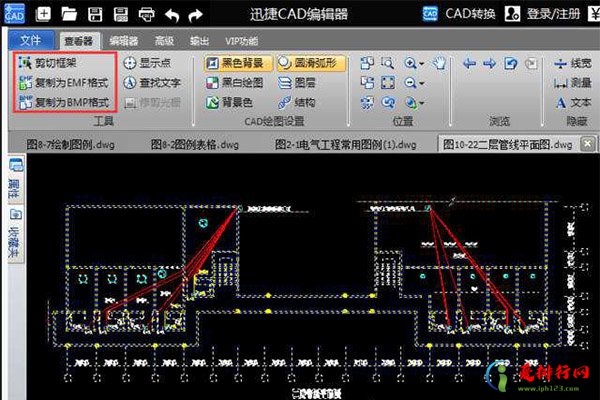Print the drawing with the printer icon
Screen dimensions: 600x400
pos(147,15)
